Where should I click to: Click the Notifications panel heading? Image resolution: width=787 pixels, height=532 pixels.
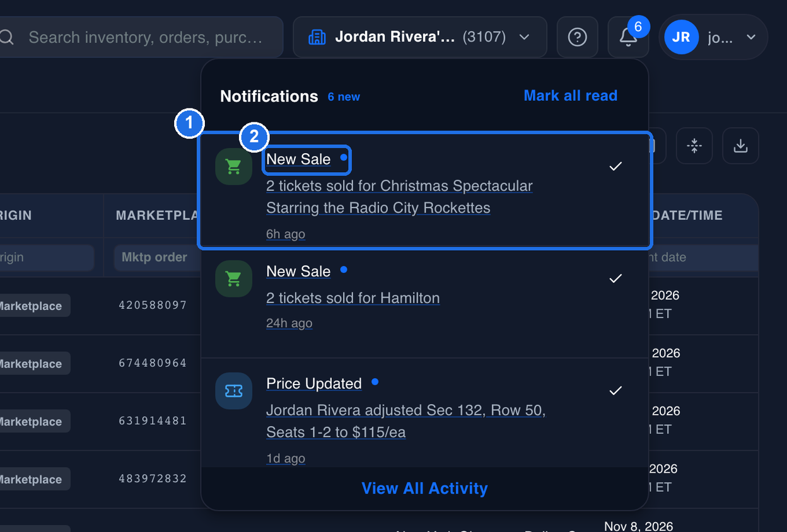pyautogui.click(x=269, y=96)
